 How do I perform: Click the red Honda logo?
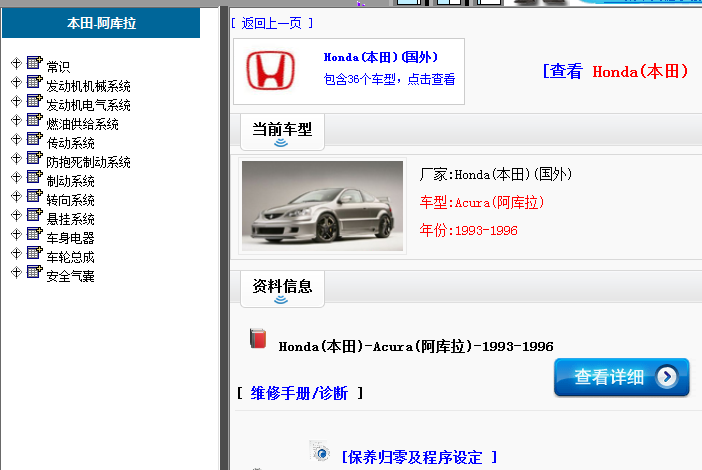[270, 70]
